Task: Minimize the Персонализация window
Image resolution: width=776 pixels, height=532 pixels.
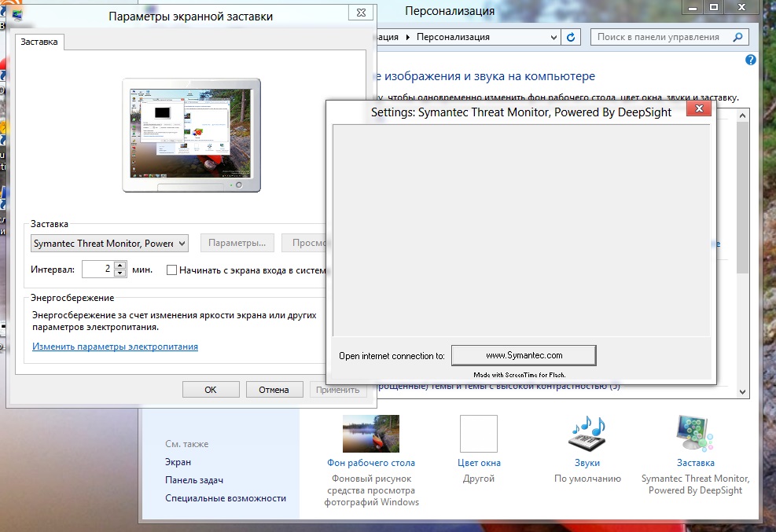Action: coord(693,7)
